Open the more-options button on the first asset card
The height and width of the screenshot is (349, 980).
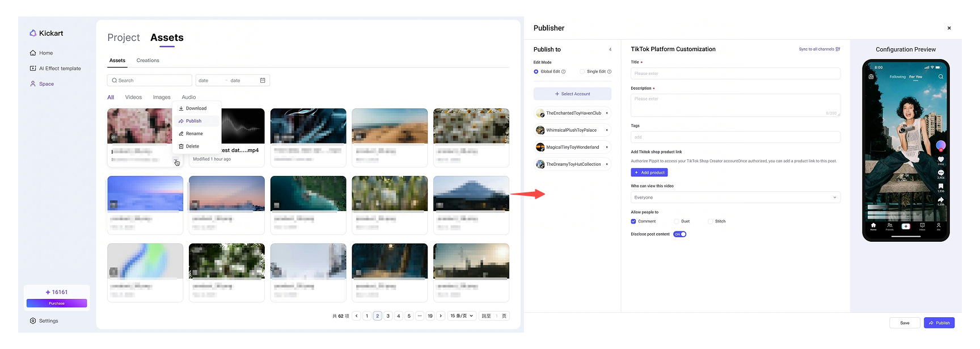coord(176,161)
